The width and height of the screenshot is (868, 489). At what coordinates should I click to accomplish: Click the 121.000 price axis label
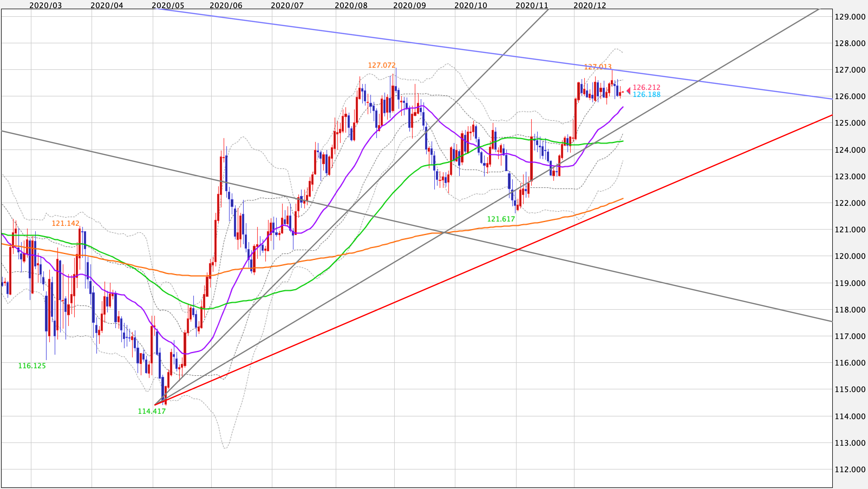(850, 230)
